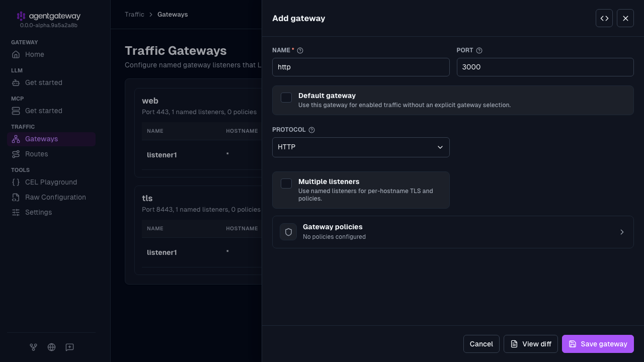
Task: Click the help icon next to PROTOCOL
Action: click(x=311, y=130)
